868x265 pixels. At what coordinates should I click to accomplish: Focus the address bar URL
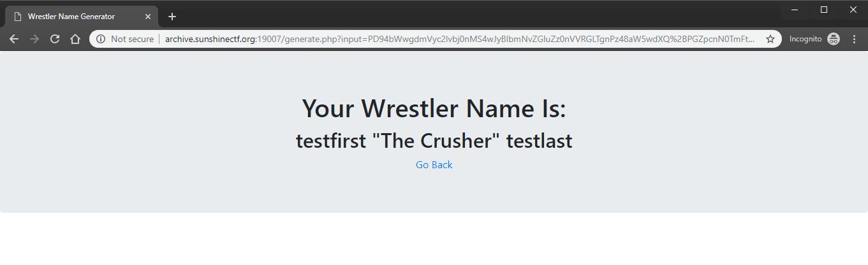[x=459, y=39]
